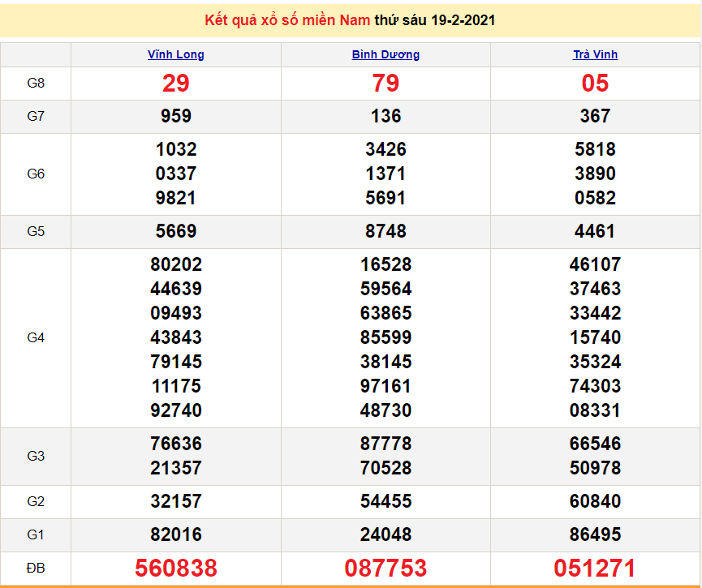
Task: Click Trà Vinh special prize 051271
Action: (x=595, y=568)
